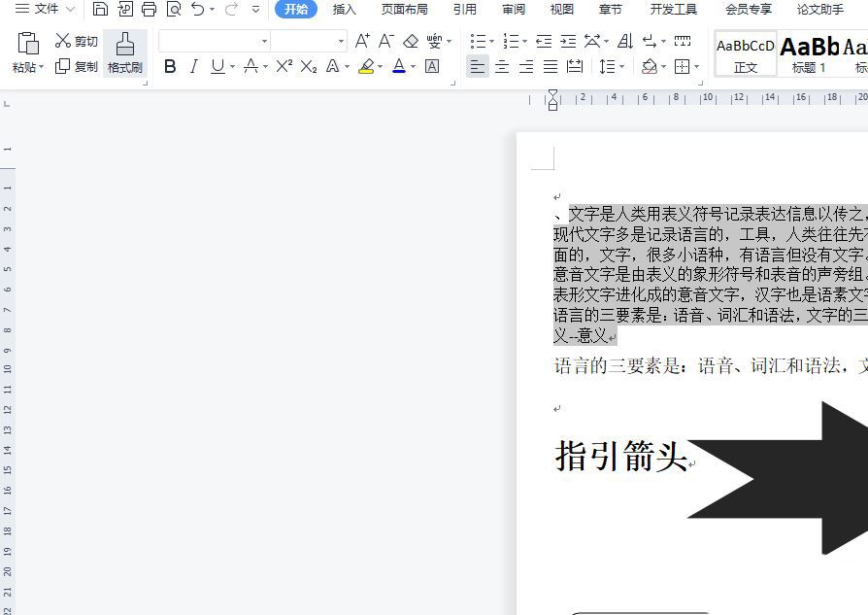Open the 引用 tab
The width and height of the screenshot is (868, 615).
pos(464,10)
